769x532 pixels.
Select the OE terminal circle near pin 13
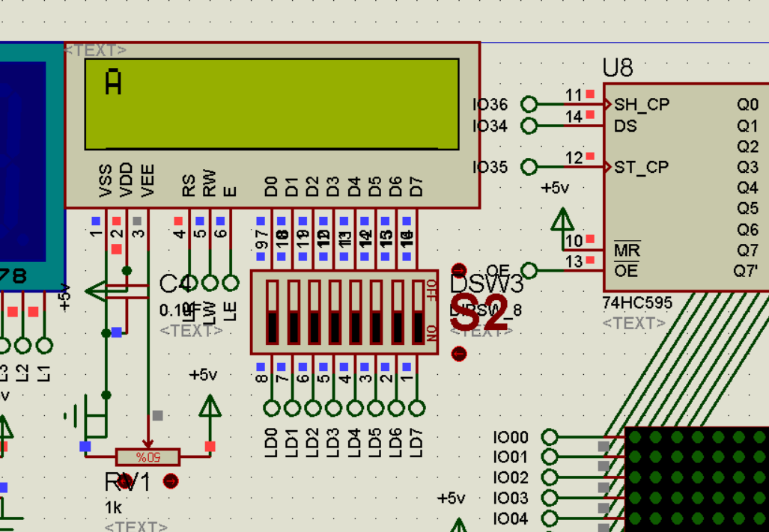coord(529,270)
